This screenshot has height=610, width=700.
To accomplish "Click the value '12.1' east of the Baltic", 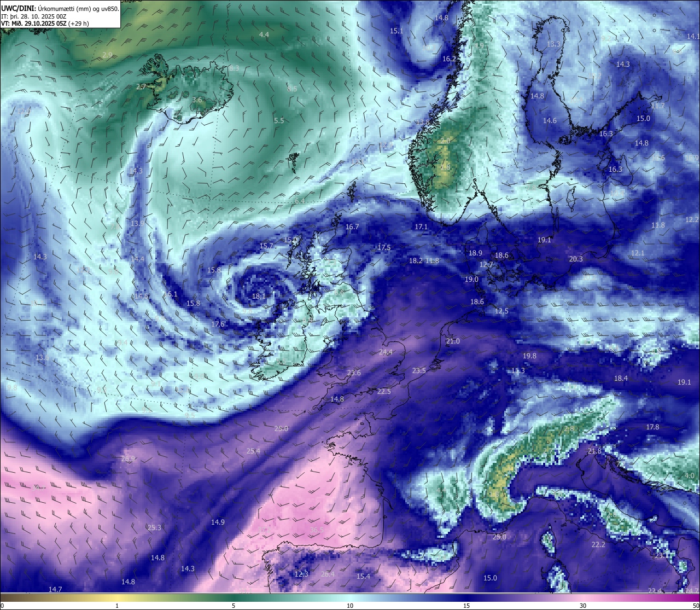I will (638, 253).
